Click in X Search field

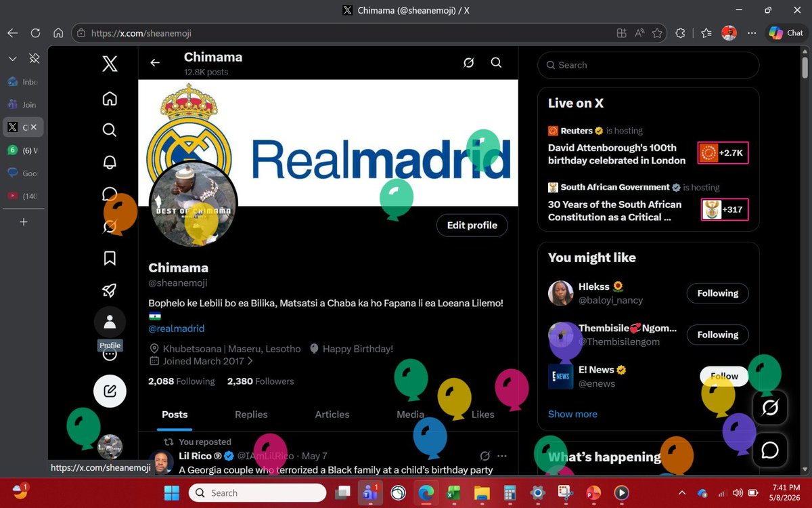pyautogui.click(x=648, y=65)
